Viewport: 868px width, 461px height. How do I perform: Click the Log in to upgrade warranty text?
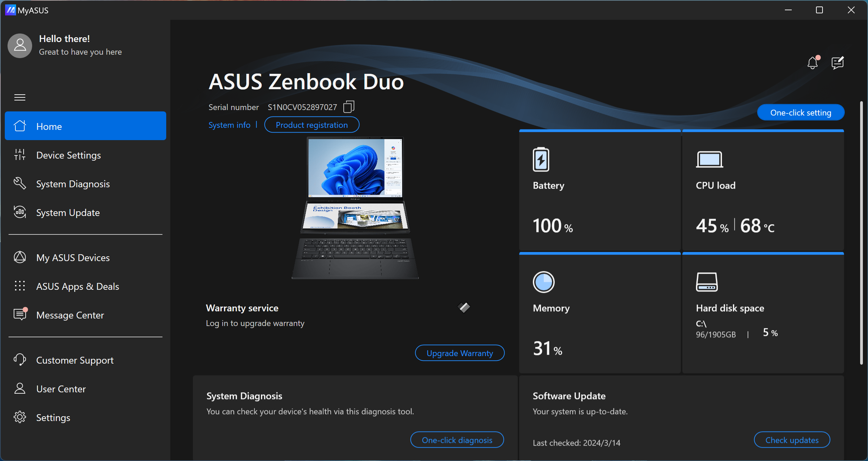coord(255,323)
